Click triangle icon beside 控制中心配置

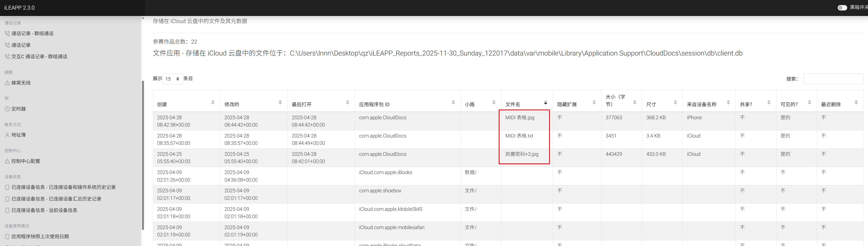point(7,161)
